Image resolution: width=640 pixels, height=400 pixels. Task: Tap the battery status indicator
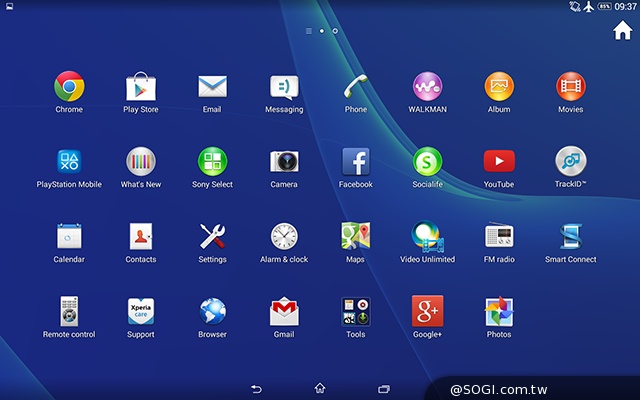click(x=604, y=6)
